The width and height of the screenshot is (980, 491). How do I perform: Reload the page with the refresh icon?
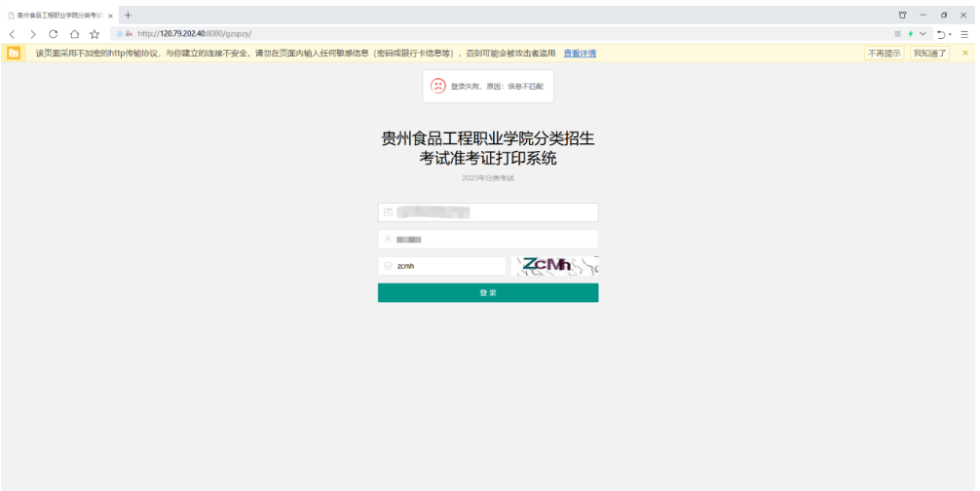[54, 34]
